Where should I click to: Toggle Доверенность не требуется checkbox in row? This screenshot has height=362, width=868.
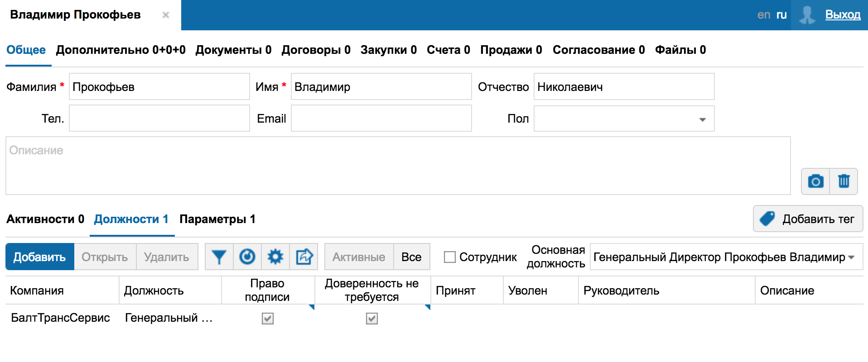pyautogui.click(x=372, y=319)
